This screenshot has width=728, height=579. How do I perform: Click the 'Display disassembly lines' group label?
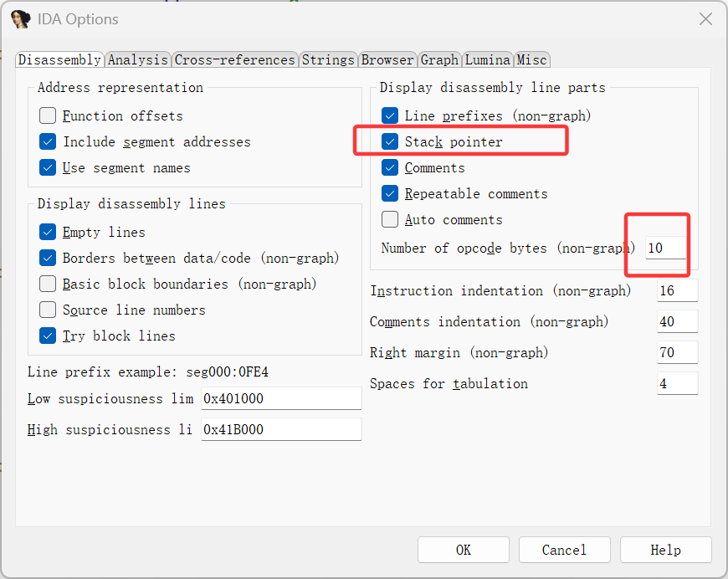(131, 203)
